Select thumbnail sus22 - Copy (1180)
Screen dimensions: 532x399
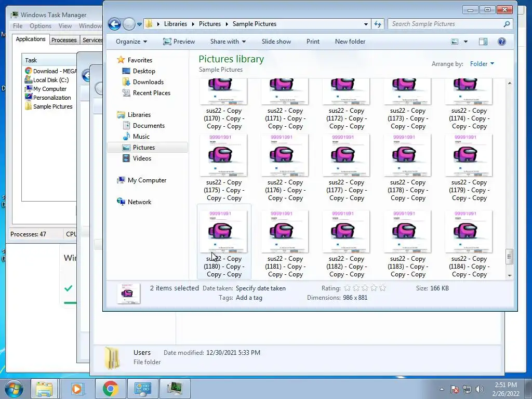coord(223,231)
